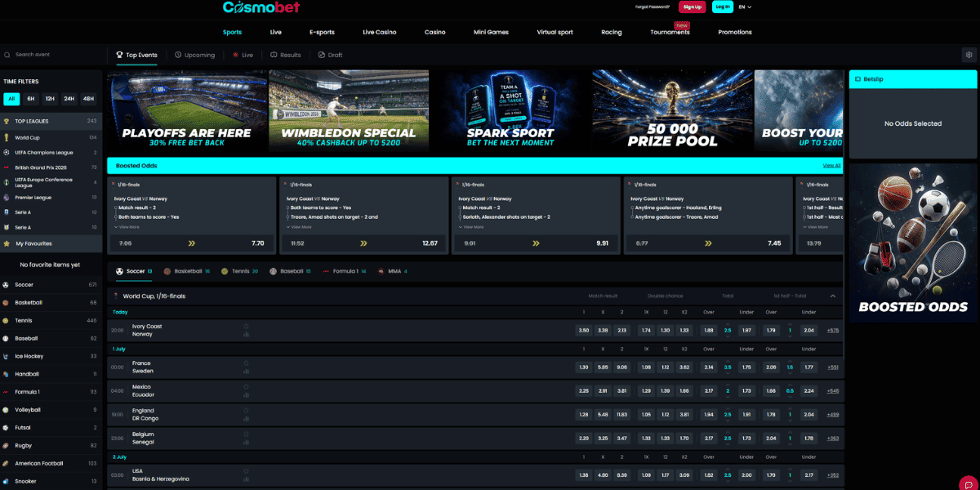Open Live Casino in top navigation

(x=380, y=32)
